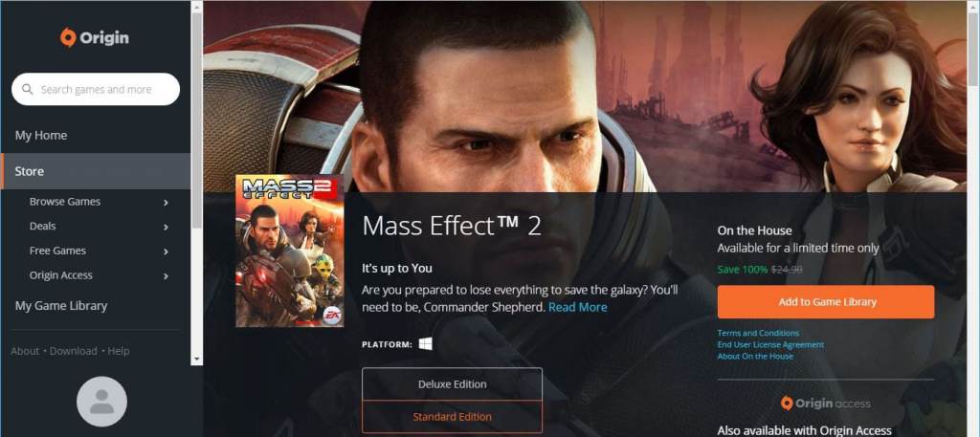
Task: Click the Origin Access logo
Action: click(825, 404)
